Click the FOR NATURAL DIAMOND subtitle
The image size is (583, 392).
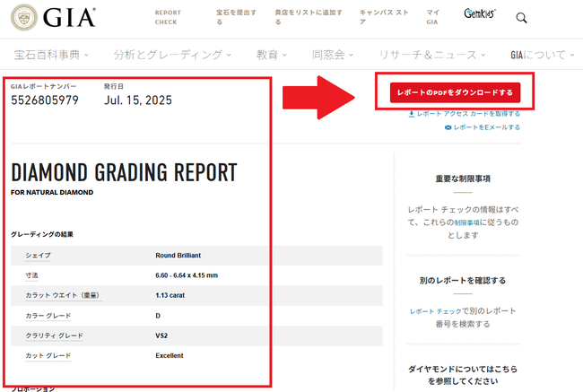coord(52,192)
